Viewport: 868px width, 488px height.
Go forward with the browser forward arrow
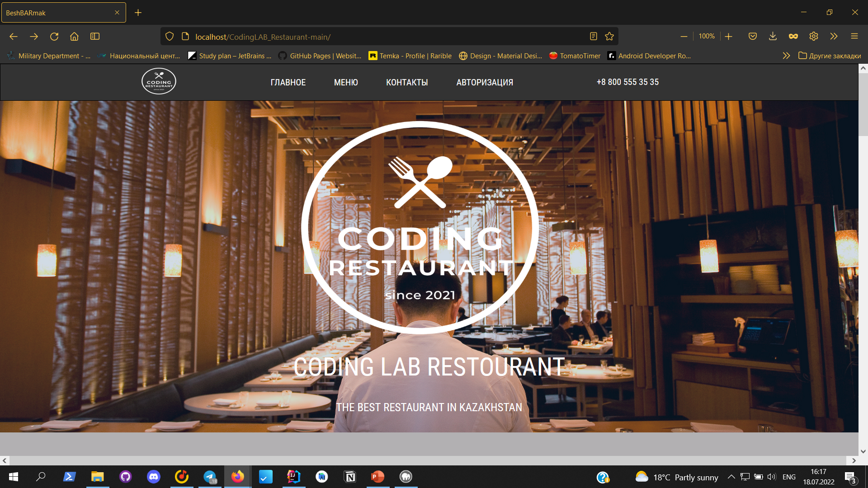pos(34,37)
